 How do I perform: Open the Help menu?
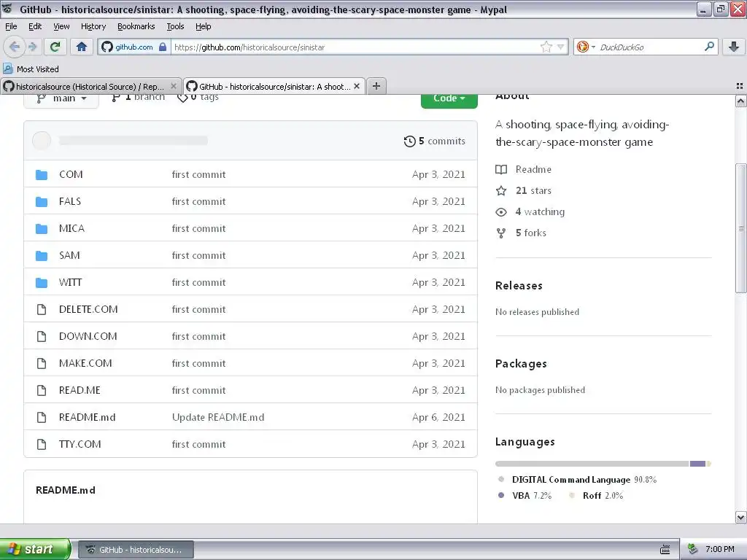[x=203, y=26]
